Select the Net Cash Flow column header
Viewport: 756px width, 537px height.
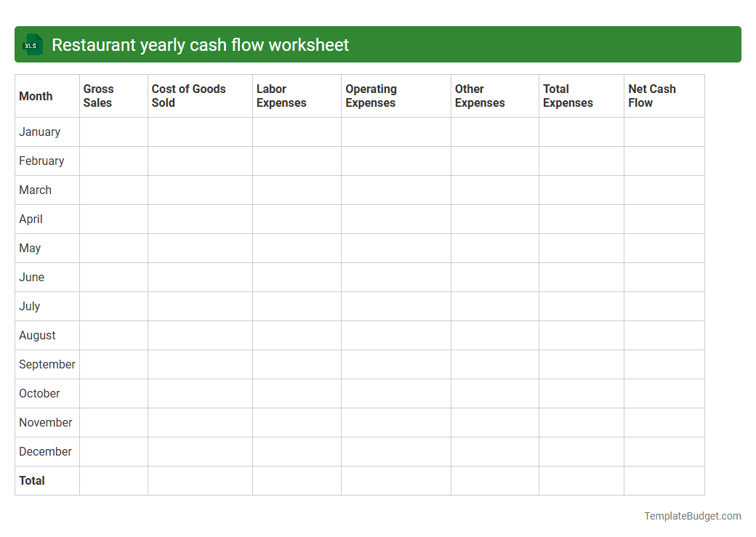point(652,96)
